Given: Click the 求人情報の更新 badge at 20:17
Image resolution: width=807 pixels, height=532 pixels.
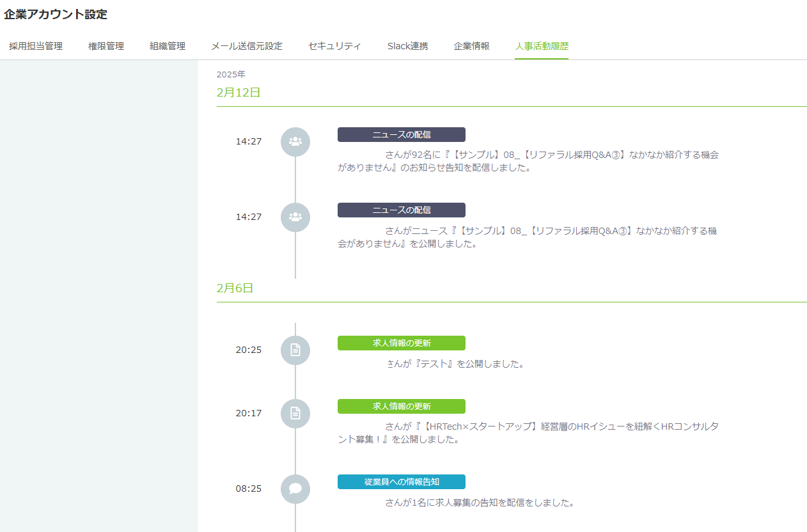Looking at the screenshot, I should point(401,407).
